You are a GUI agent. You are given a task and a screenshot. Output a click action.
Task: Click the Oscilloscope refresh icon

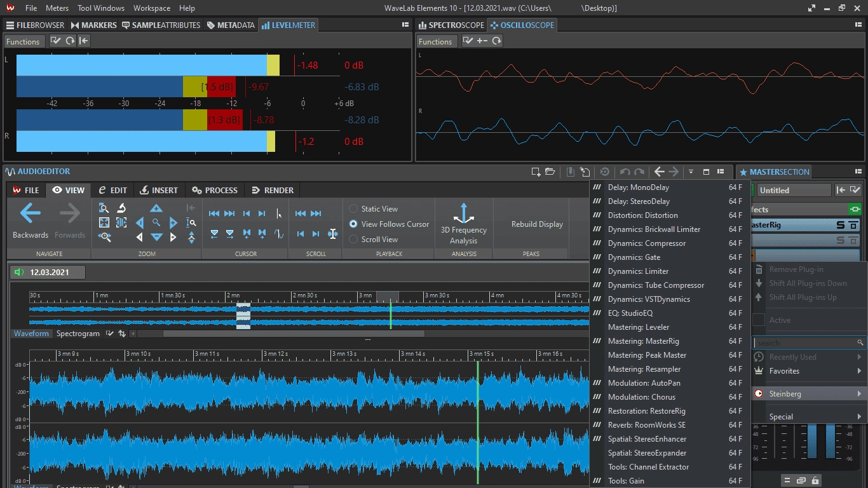tap(496, 41)
